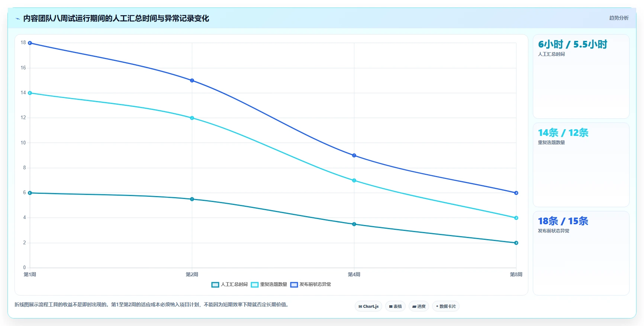Click the 数据卡片 chip
This screenshot has width=644, height=326.
(x=446, y=306)
